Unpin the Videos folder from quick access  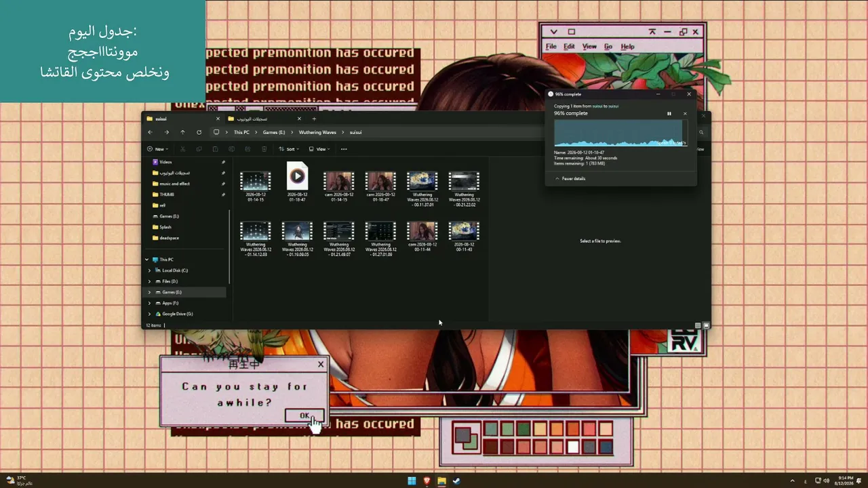pyautogui.click(x=223, y=162)
